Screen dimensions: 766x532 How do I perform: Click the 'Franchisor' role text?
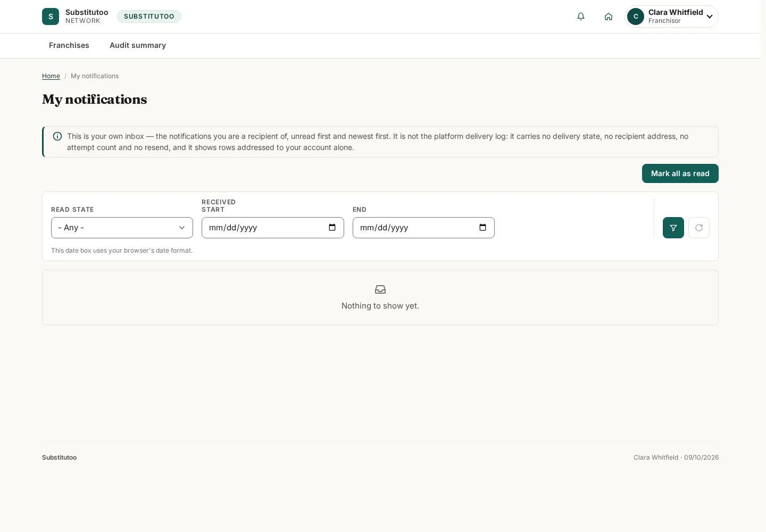(x=664, y=21)
